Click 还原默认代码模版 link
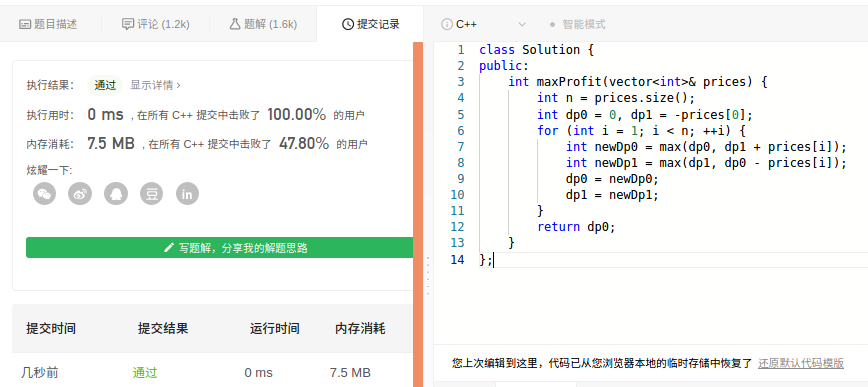This screenshot has height=387, width=868. 801,363
